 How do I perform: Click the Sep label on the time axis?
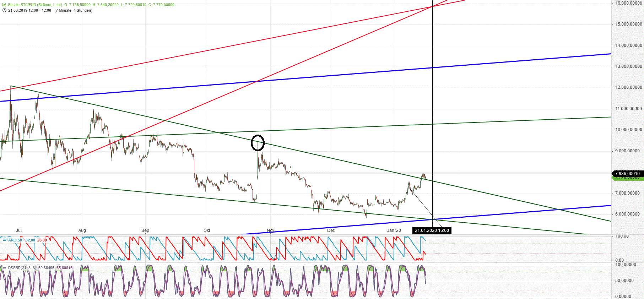(145, 230)
